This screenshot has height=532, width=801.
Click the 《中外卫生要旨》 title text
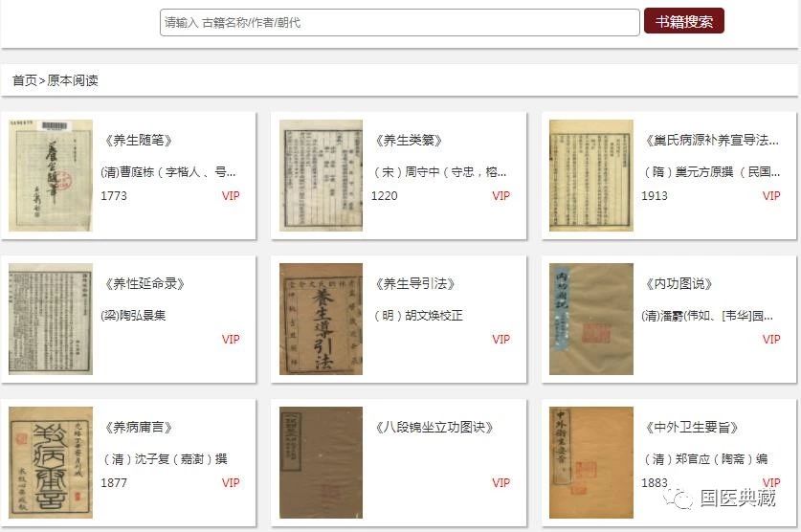click(x=691, y=428)
